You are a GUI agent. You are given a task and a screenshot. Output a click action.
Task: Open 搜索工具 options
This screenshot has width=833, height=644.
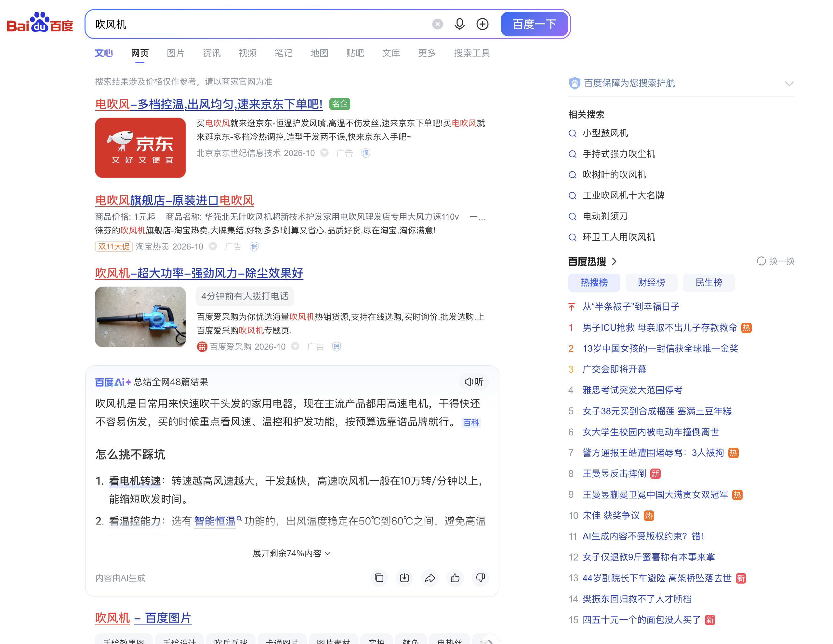(x=472, y=53)
